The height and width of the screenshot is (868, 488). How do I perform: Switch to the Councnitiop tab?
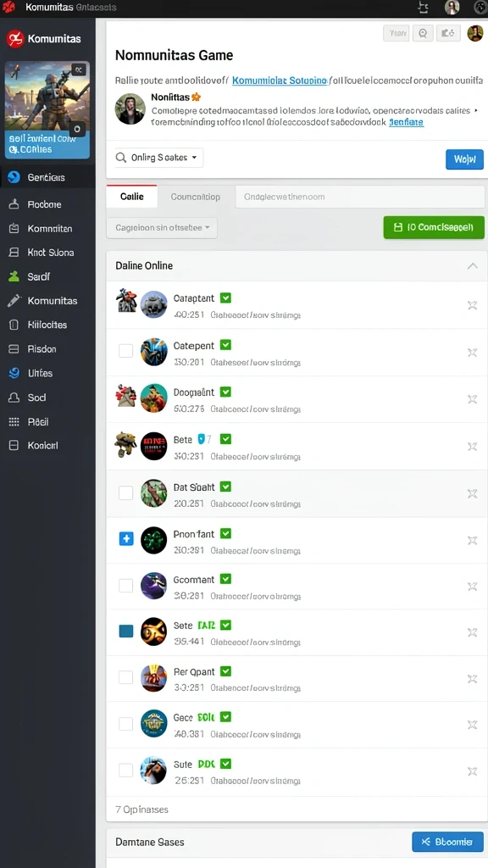click(196, 197)
